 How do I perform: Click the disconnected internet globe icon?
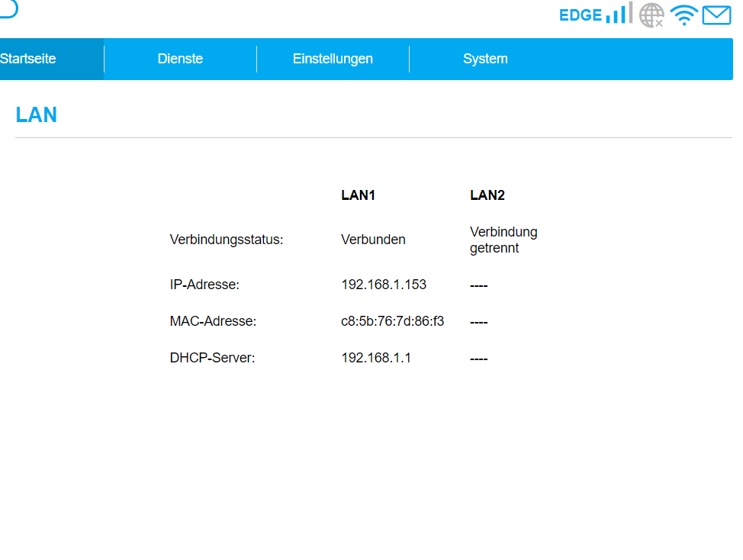(651, 14)
